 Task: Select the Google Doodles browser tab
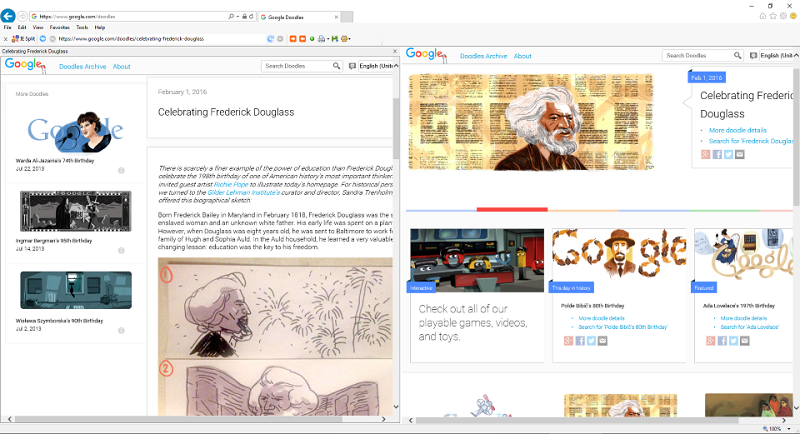(x=298, y=17)
